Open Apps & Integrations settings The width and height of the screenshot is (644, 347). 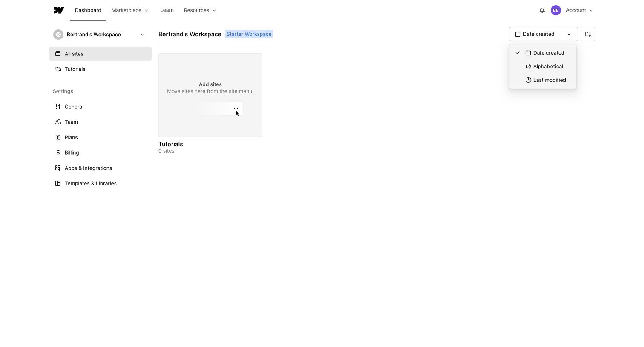click(x=101, y=168)
